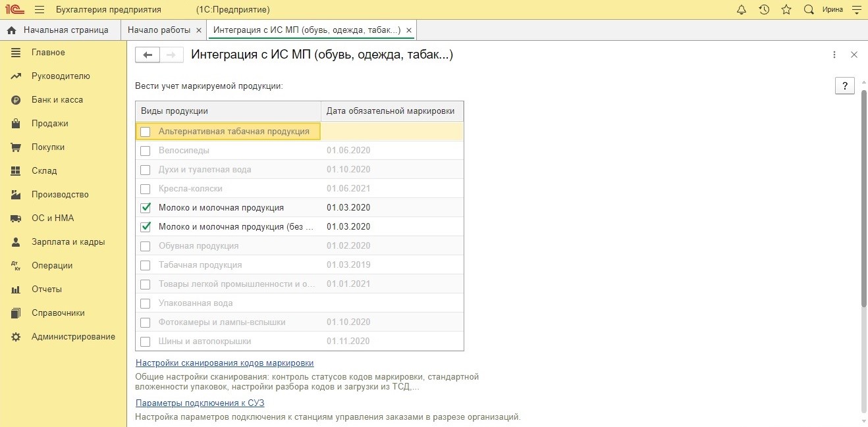
Task: Open the history clock icon
Action: [764, 10]
